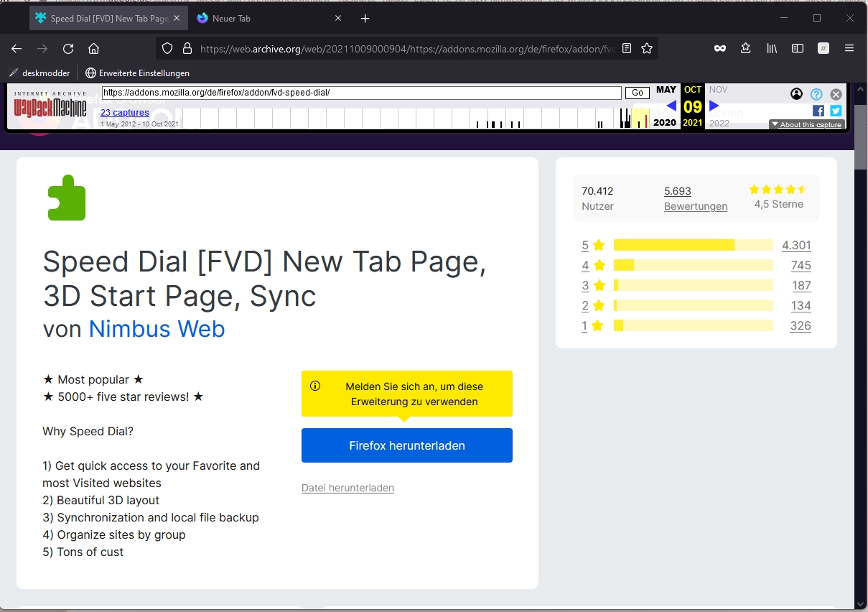Open the Library toolbar button
The width and height of the screenshot is (868, 612).
click(x=772, y=49)
